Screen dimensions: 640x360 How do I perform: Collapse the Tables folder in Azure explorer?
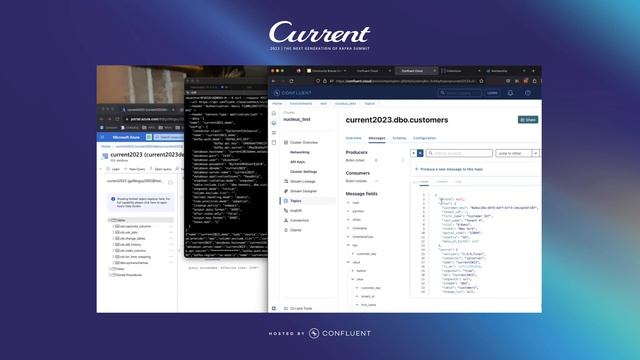pos(110,220)
